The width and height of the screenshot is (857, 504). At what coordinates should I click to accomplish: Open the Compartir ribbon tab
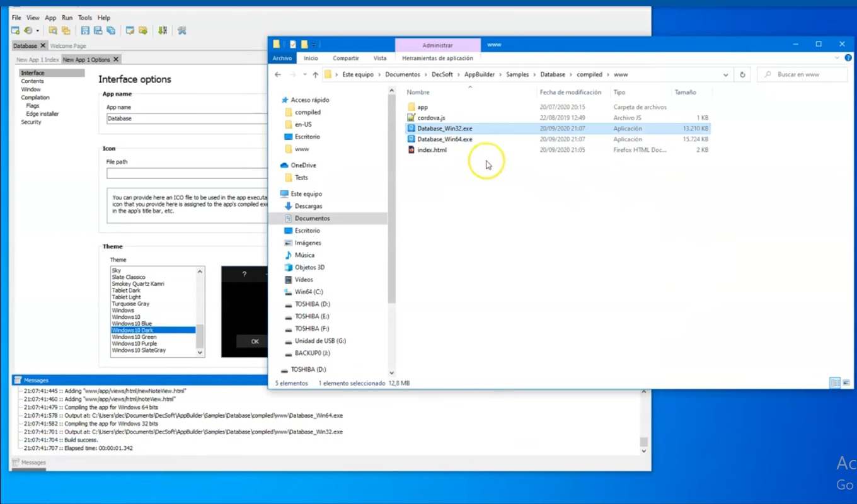tap(346, 58)
